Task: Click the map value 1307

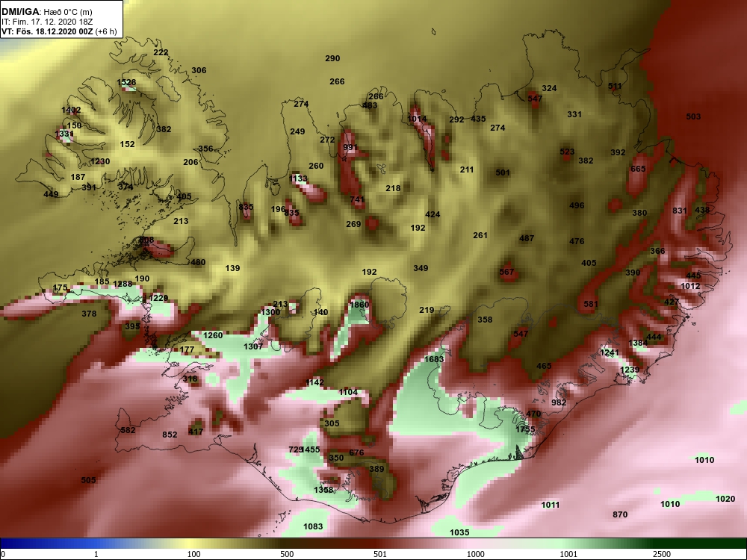Action: click(253, 346)
